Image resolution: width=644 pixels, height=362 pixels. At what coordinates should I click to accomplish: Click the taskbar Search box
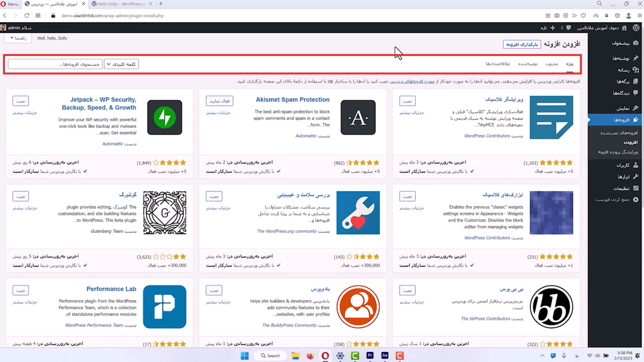(270, 356)
